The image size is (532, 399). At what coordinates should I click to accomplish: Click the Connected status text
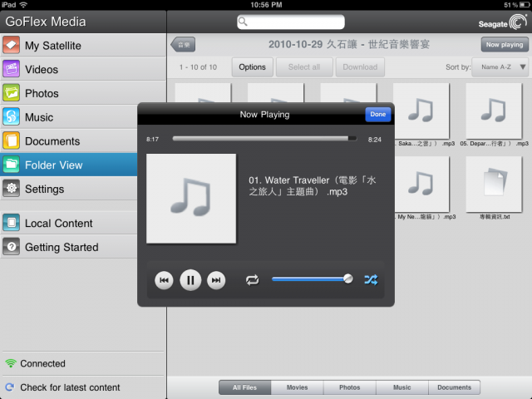click(42, 363)
